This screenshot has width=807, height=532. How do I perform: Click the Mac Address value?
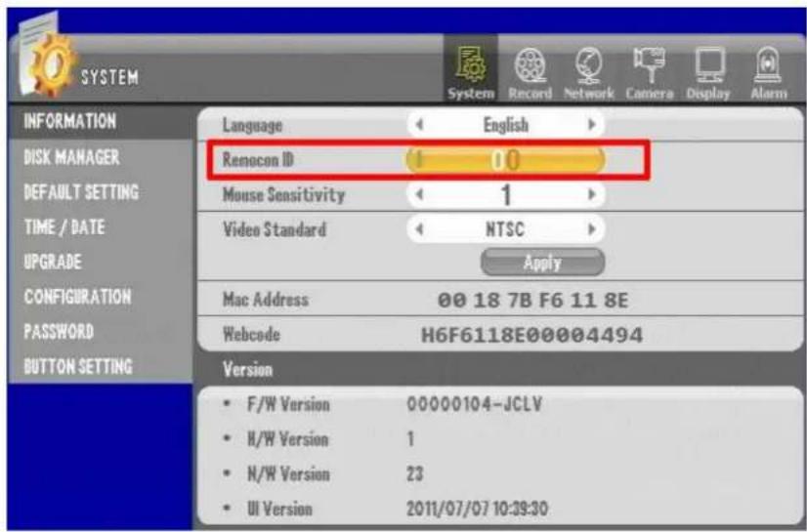pos(532,301)
